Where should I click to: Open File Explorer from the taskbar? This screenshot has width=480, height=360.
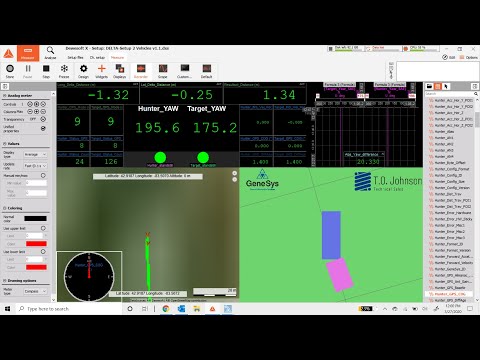197,309
